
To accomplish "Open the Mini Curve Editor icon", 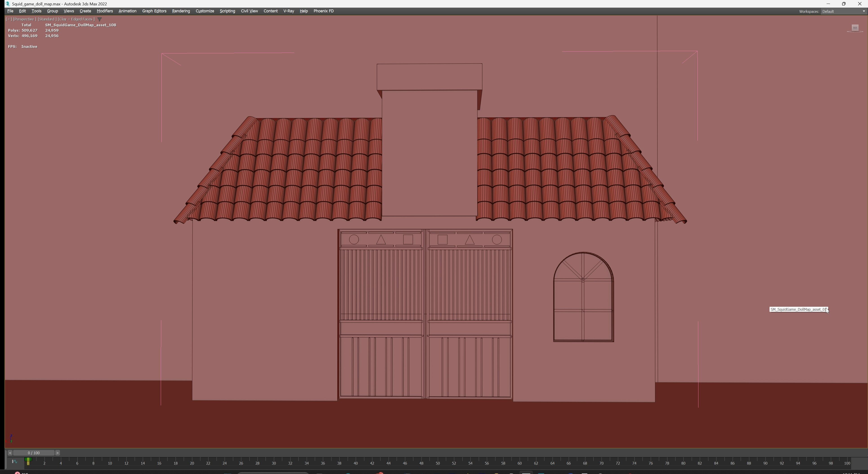I will (14, 462).
